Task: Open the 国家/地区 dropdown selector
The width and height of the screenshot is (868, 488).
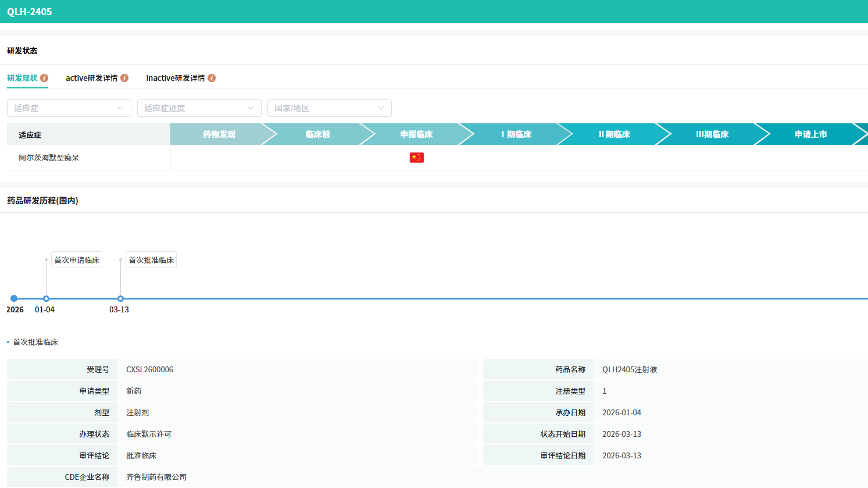Action: pos(329,108)
